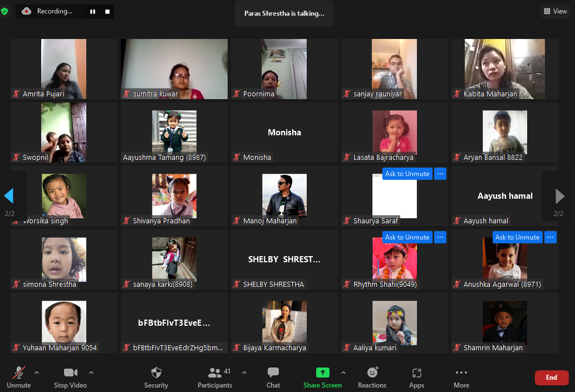Select Aayushma Tamang (8987) name label

pos(164,158)
